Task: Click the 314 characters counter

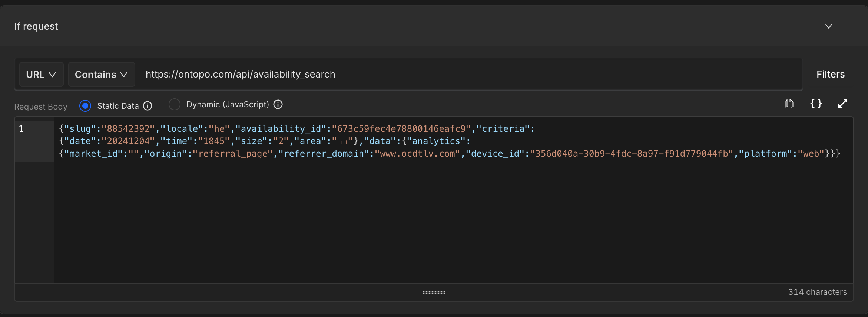Action: (817, 292)
